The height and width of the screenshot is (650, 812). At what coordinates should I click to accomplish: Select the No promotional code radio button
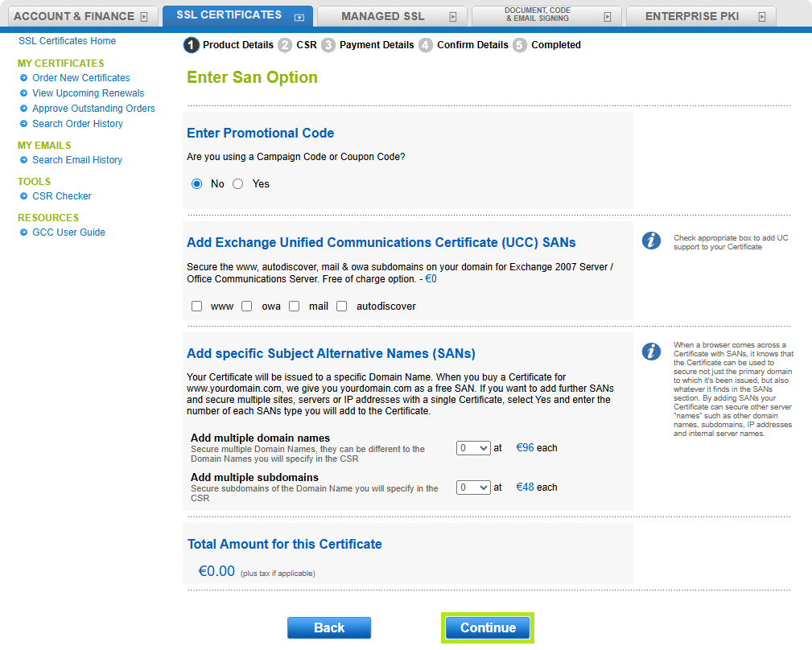coord(197,184)
